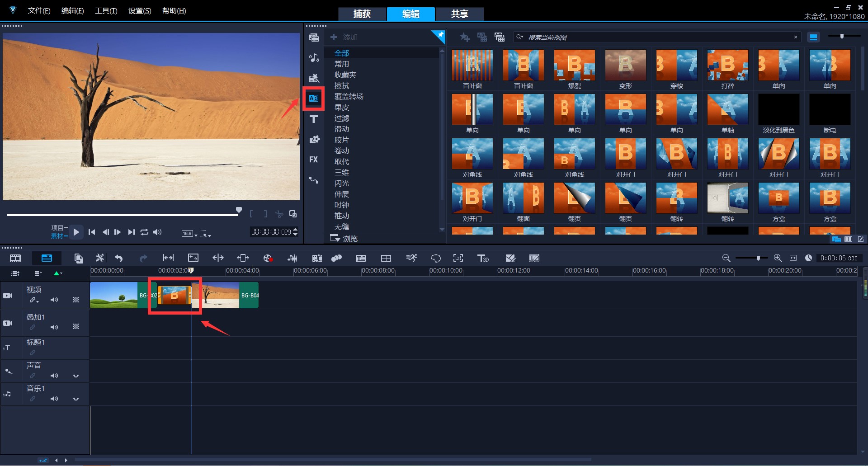The width and height of the screenshot is (868, 466).
Task: Open the Multi-Camera Editor tool
Action: [x=386, y=258]
